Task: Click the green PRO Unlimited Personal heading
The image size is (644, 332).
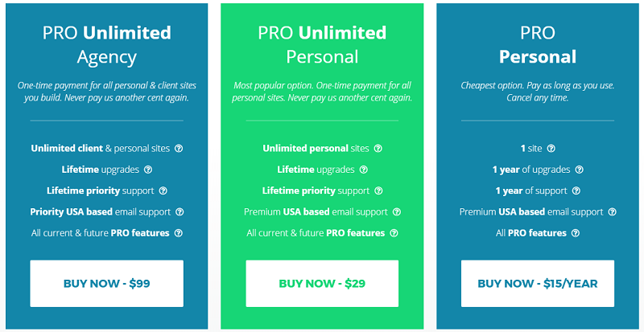Action: click(322, 45)
